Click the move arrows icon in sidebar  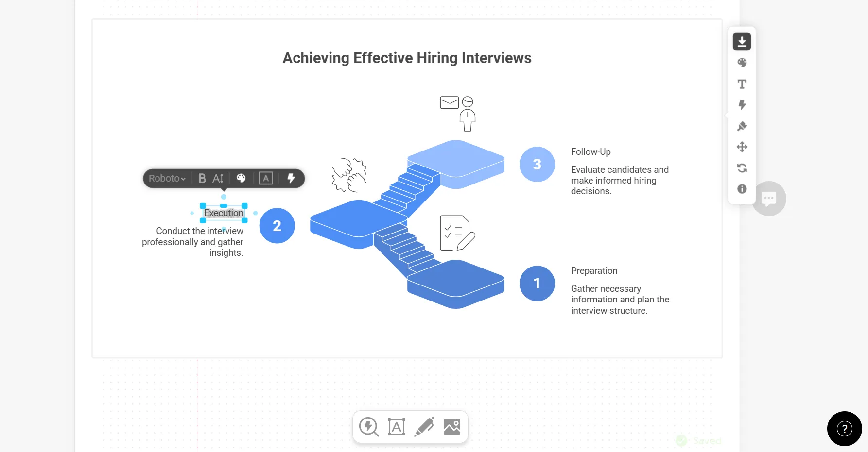click(742, 147)
